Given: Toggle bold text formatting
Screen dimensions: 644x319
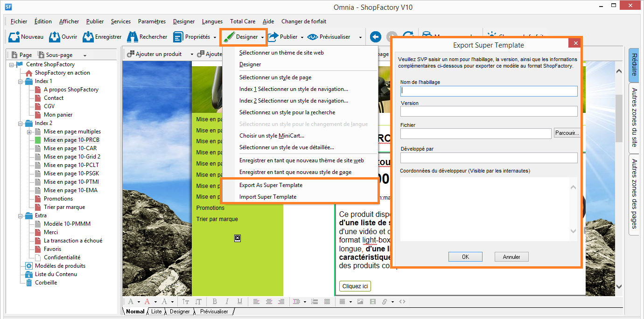Looking at the screenshot, I should tap(215, 302).
